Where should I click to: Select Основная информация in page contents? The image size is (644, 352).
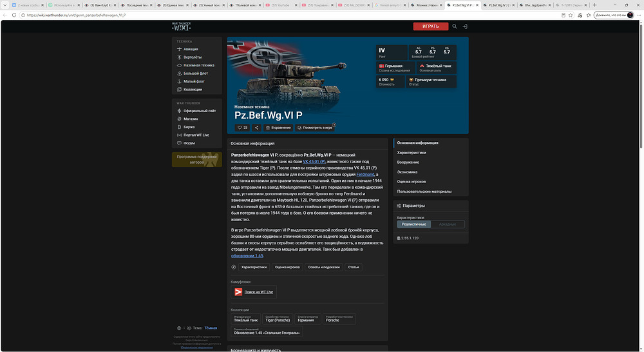click(418, 142)
